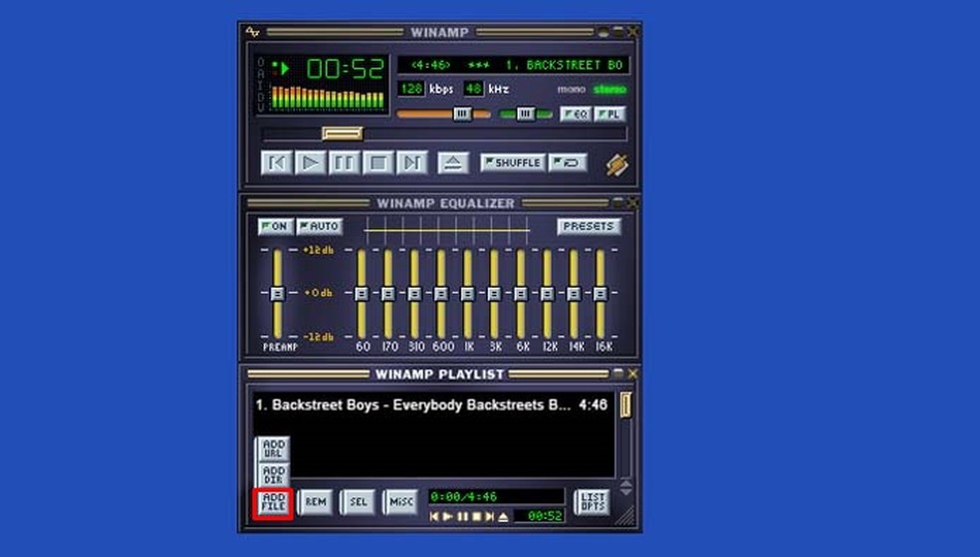The width and height of the screenshot is (980, 557).
Task: Click the volume slider handle
Action: click(462, 114)
